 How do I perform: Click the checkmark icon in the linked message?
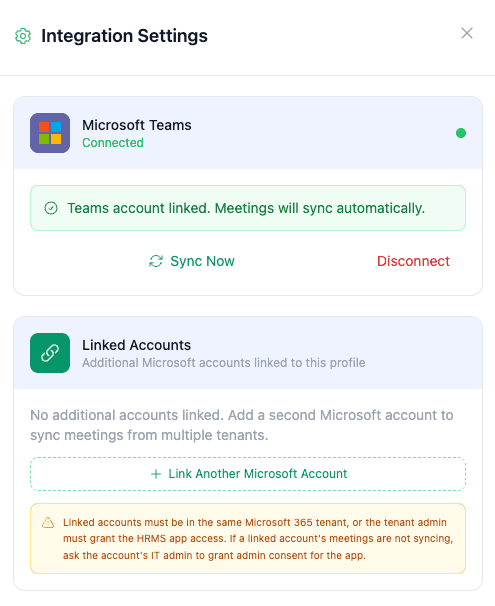click(51, 208)
